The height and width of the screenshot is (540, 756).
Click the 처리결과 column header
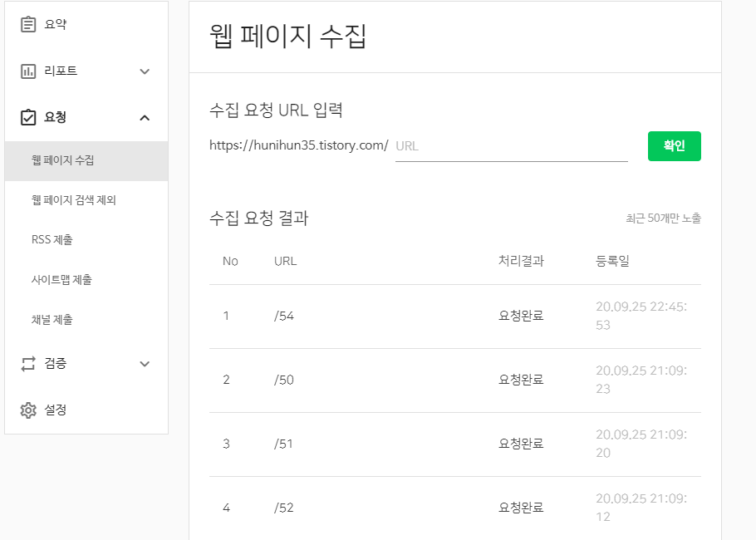[521, 261]
